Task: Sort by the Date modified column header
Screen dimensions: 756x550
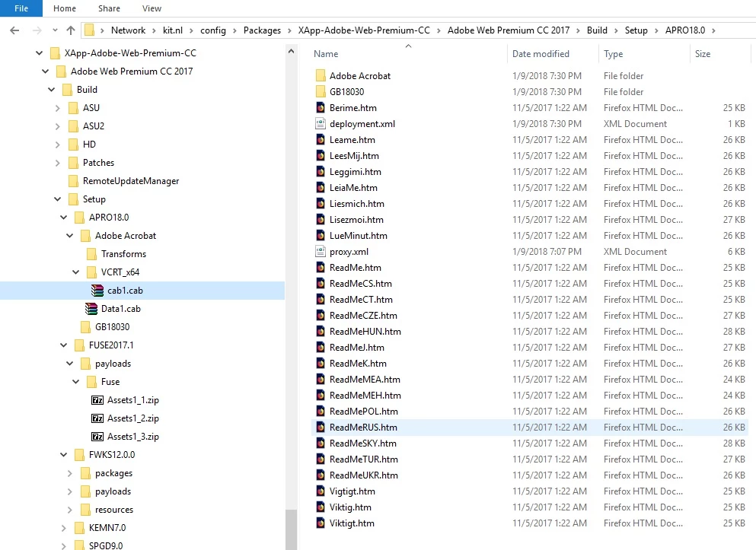Action: click(x=553, y=53)
